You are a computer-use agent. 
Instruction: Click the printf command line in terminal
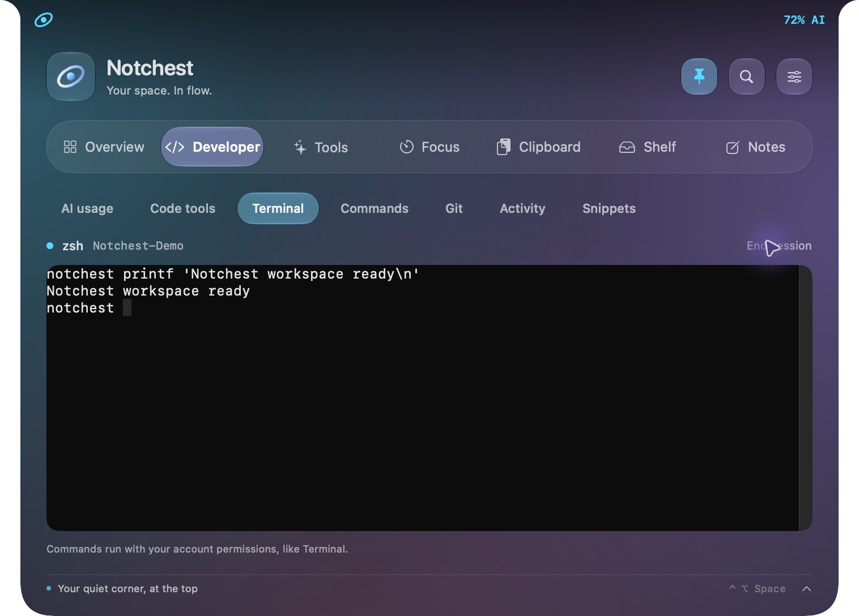coord(233,274)
